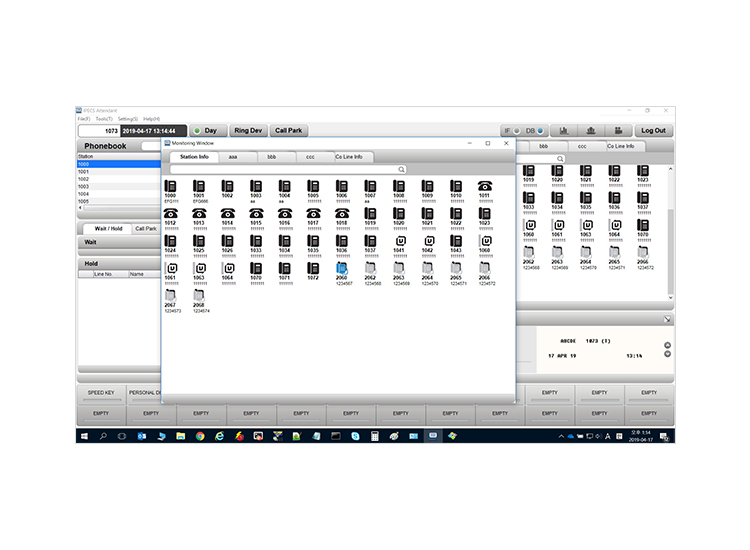The image size is (750, 550).
Task: Select highlighted blue station 2060 icon
Action: (342, 268)
